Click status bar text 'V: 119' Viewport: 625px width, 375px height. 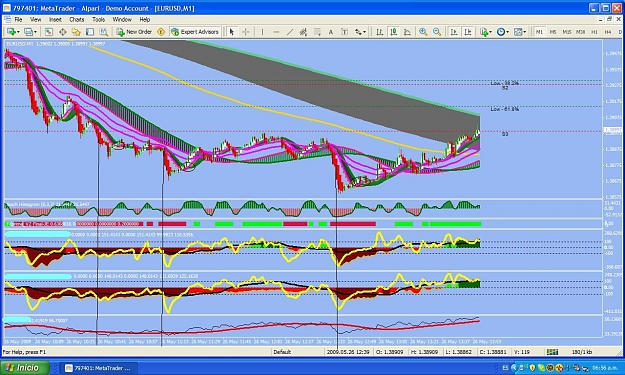(x=522, y=352)
